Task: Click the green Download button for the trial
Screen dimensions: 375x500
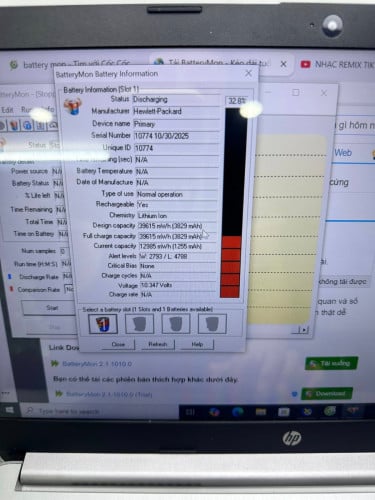Action: [327, 394]
